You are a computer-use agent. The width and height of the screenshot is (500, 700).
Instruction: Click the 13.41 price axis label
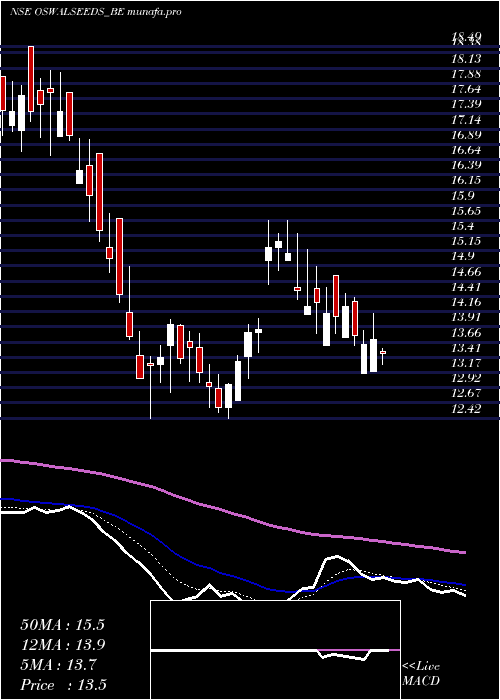[x=466, y=348]
